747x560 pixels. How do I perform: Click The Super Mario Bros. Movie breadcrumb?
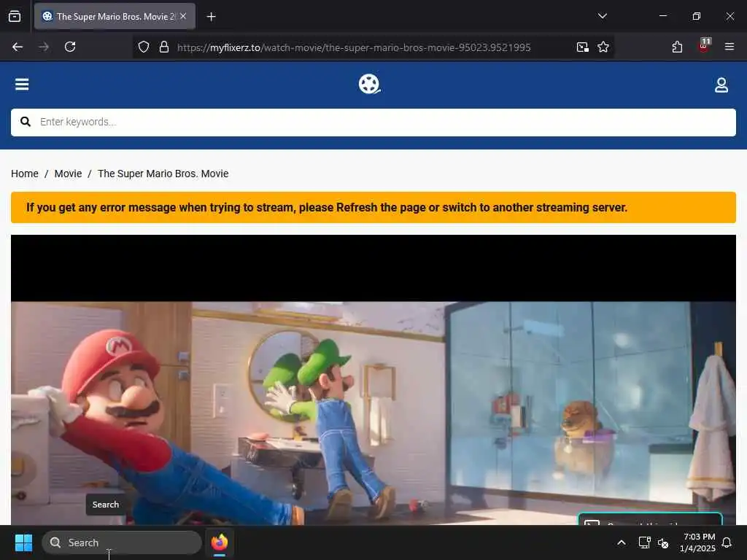[x=163, y=174]
